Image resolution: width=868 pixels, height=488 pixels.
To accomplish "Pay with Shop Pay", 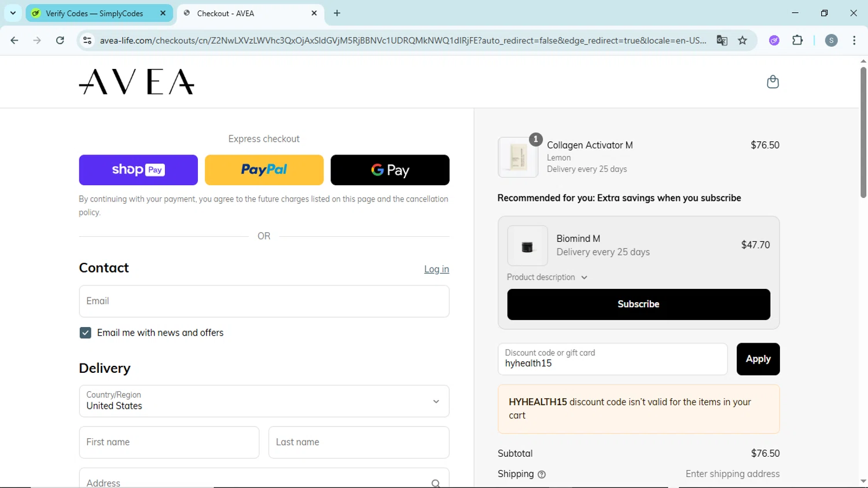I will tap(138, 170).
